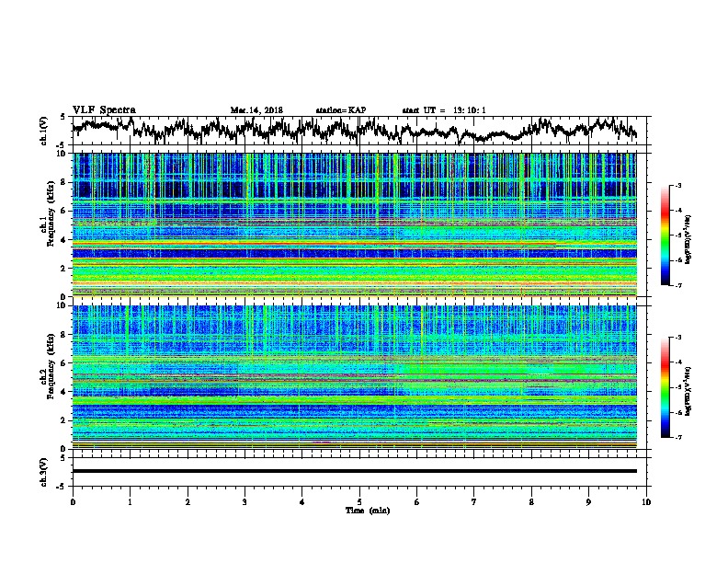The width and height of the screenshot is (728, 563).
Task: Click the "VLF Spectra" plot title
Action: (x=105, y=110)
